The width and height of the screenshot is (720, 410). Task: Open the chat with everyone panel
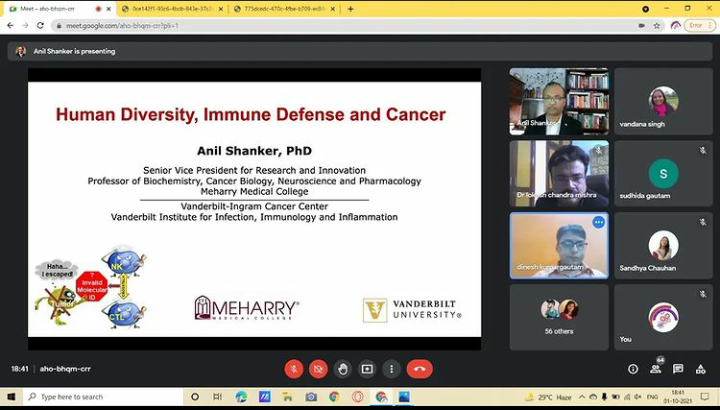pyautogui.click(x=678, y=369)
